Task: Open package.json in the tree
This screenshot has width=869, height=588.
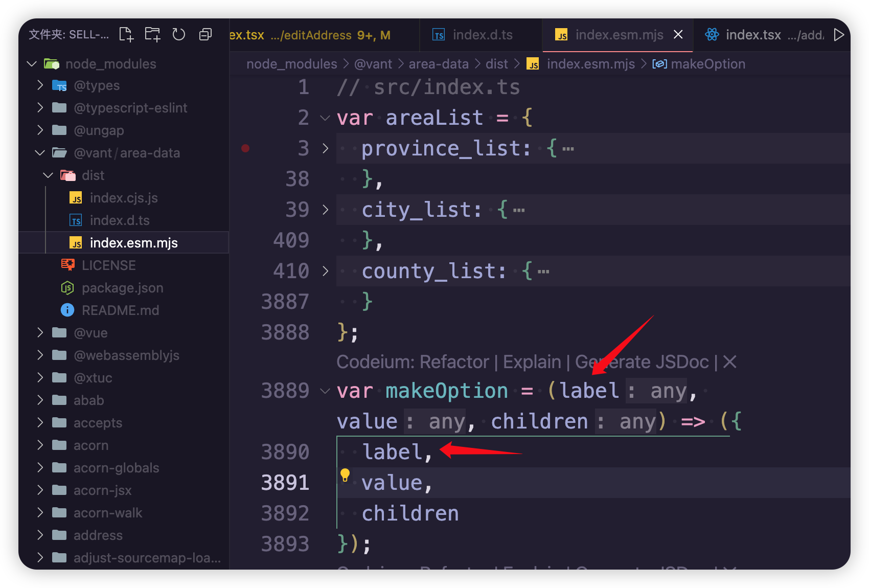Action: tap(124, 288)
